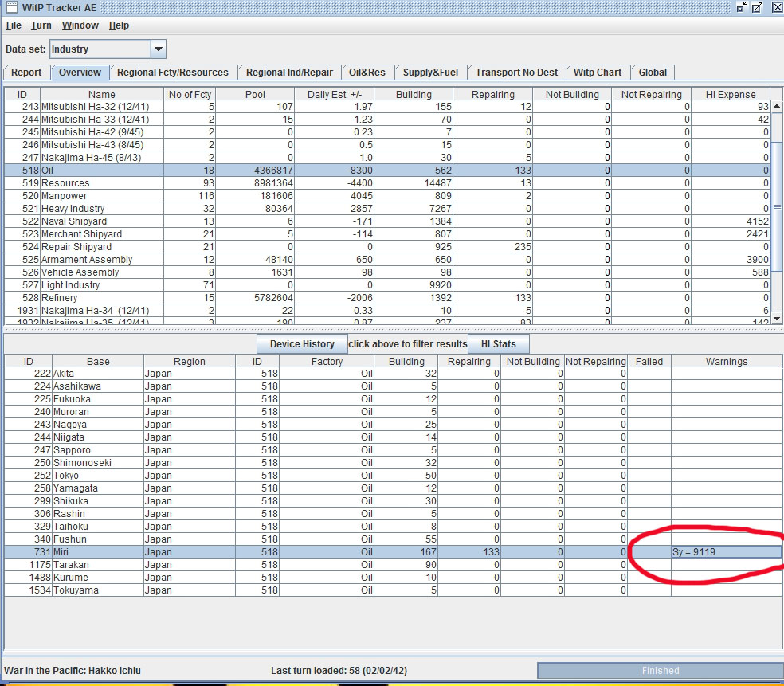Select the Refinery row
The image size is (784, 686).
click(387, 297)
